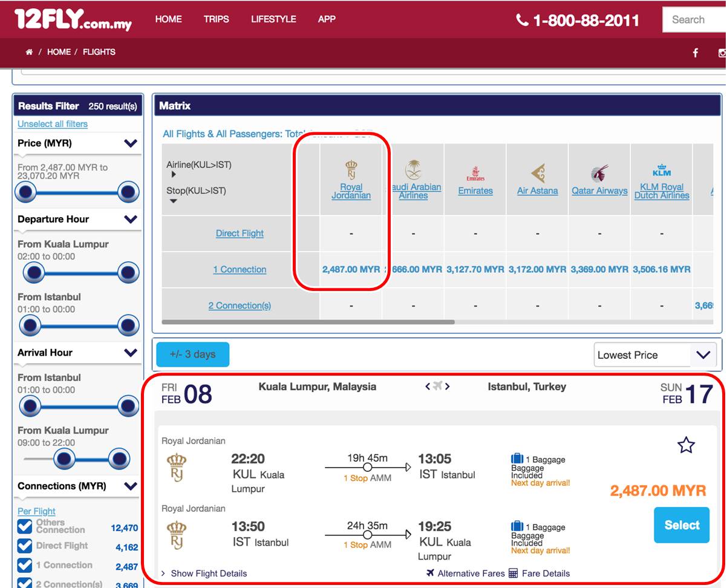Go to HOME in the top navigation

pos(169,19)
